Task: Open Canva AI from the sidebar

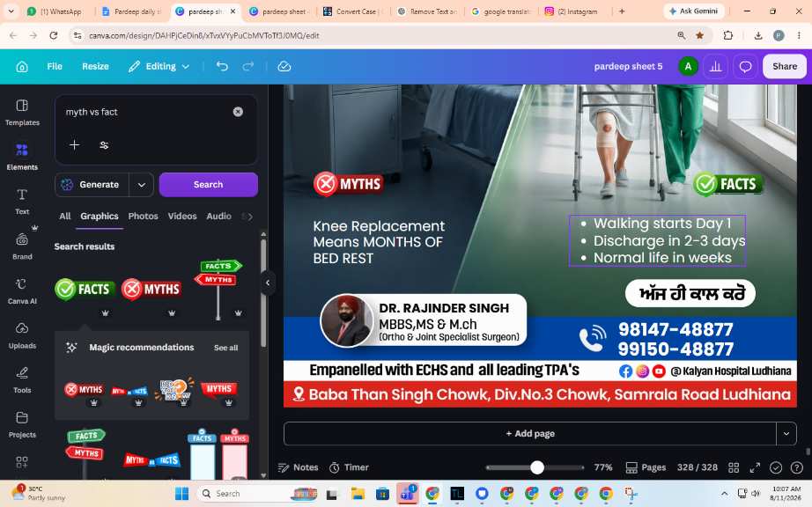Action: (x=22, y=290)
